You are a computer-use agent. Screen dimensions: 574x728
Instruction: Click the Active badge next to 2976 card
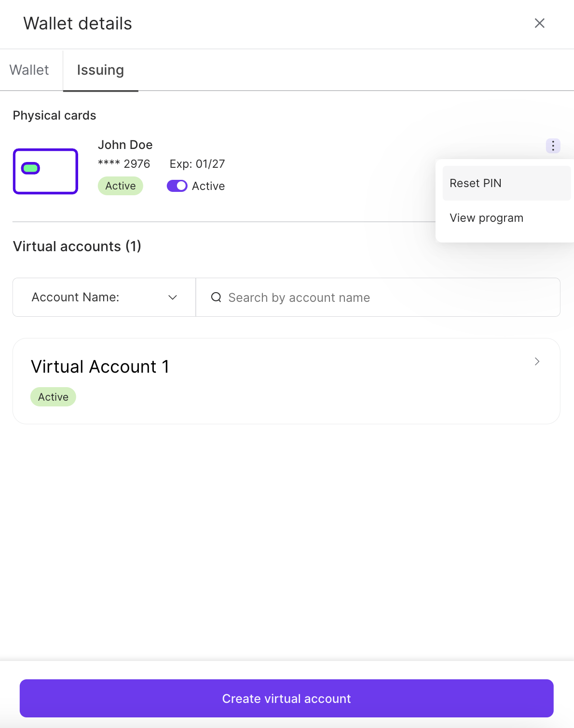[120, 186]
